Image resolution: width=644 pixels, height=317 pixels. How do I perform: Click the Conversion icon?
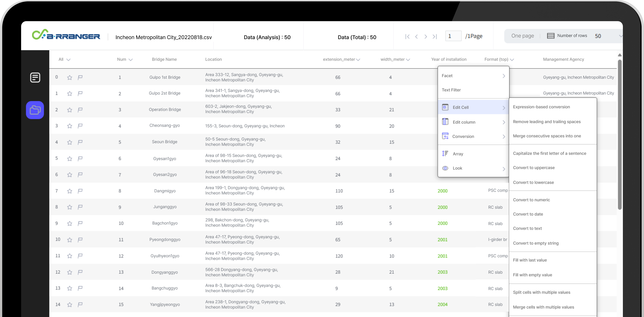(x=445, y=136)
